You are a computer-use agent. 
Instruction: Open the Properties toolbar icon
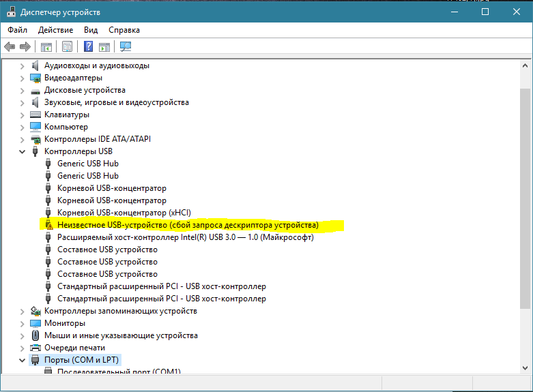68,46
